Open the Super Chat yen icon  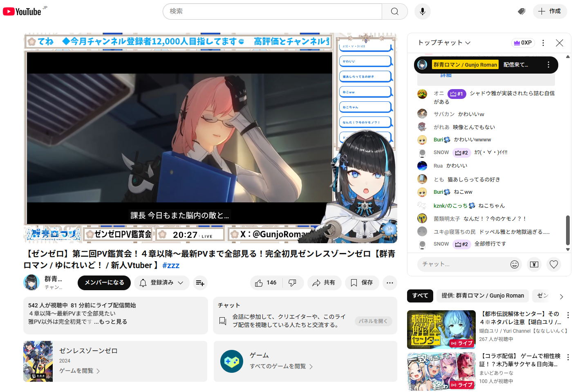point(534,264)
